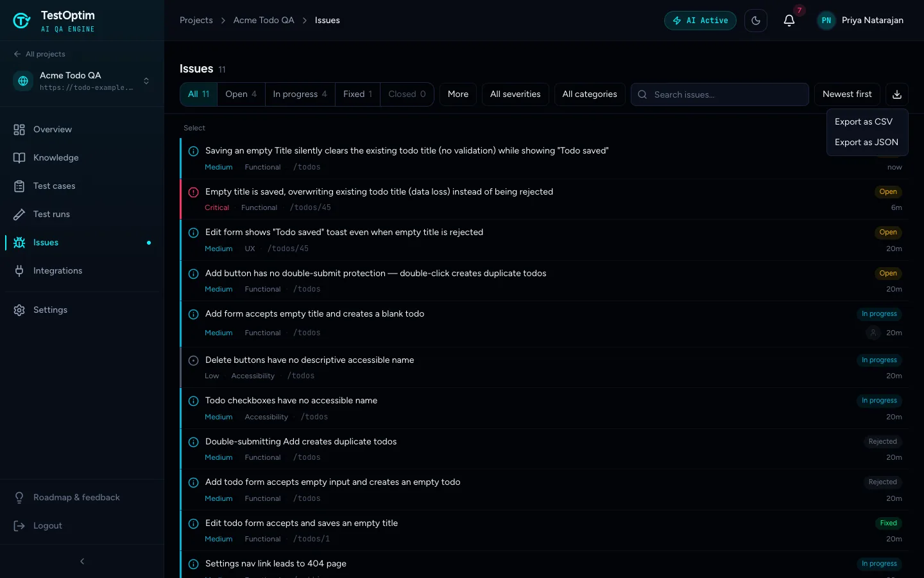The width and height of the screenshot is (924, 578).
Task: Open Overview from the sidebar
Action: click(x=82, y=130)
